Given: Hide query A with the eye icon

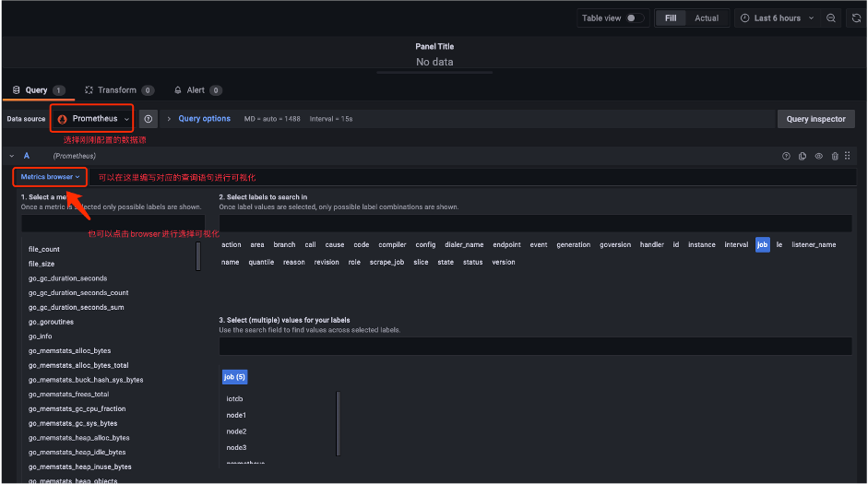Looking at the screenshot, I should coord(818,156).
